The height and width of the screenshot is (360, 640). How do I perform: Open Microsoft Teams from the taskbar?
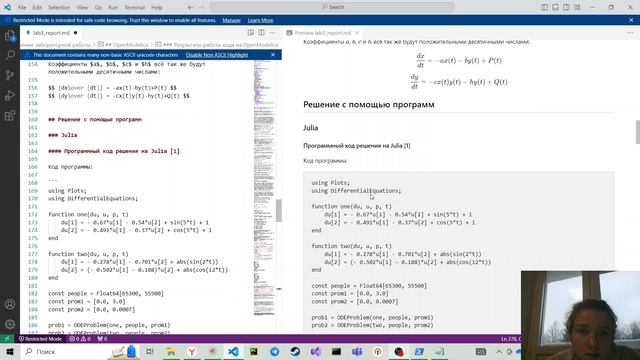357,351
